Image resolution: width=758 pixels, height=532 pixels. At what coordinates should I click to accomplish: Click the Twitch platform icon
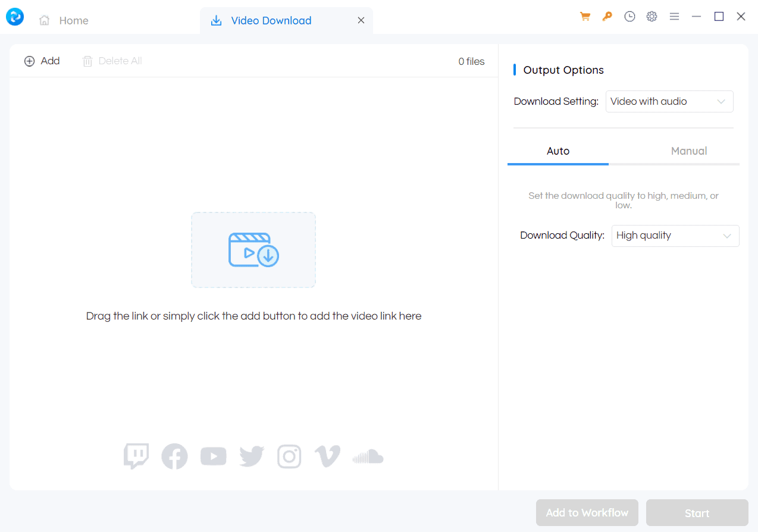coord(136,456)
